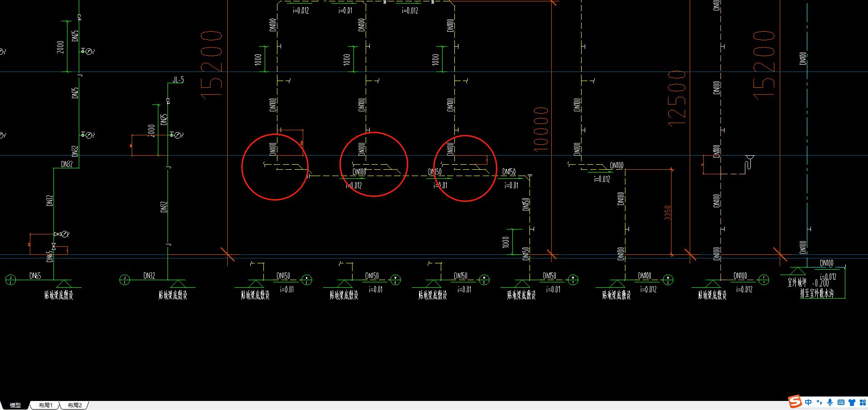Select the red 3350 dimension text
The image size is (868, 410).
(x=668, y=213)
